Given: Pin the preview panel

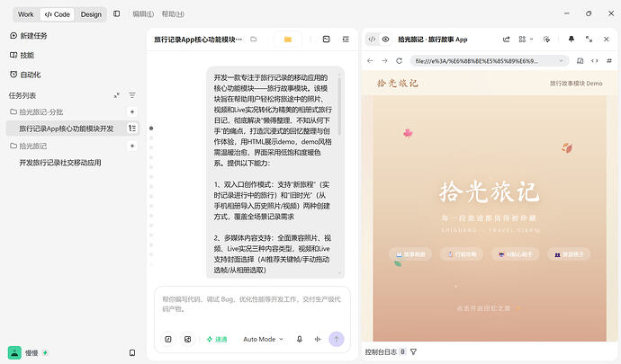Looking at the screenshot, I should 571,40.
